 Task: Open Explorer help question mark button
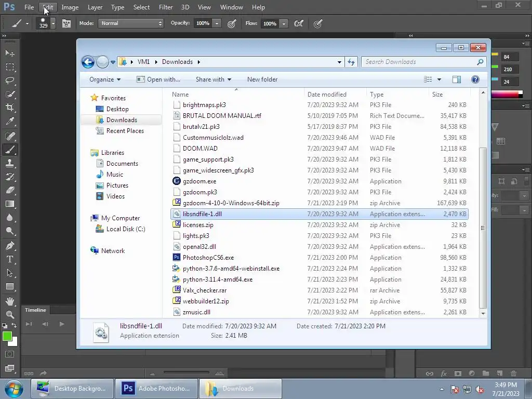click(475, 79)
